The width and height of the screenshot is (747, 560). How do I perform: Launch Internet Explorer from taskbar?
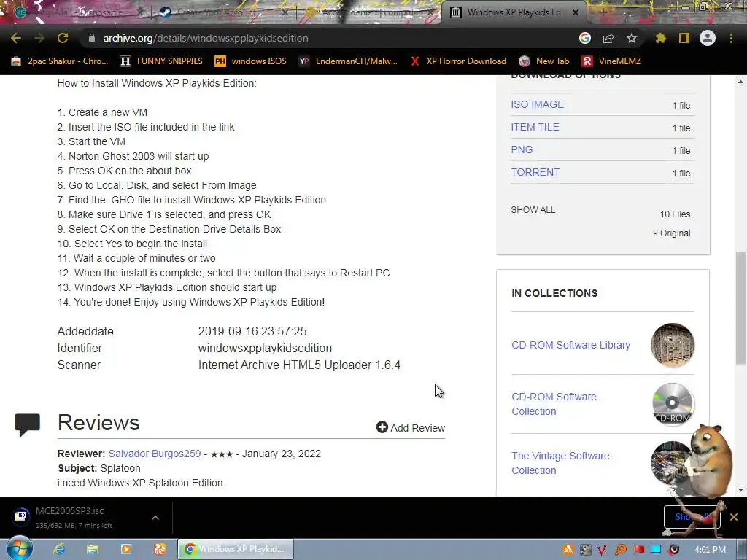click(59, 550)
